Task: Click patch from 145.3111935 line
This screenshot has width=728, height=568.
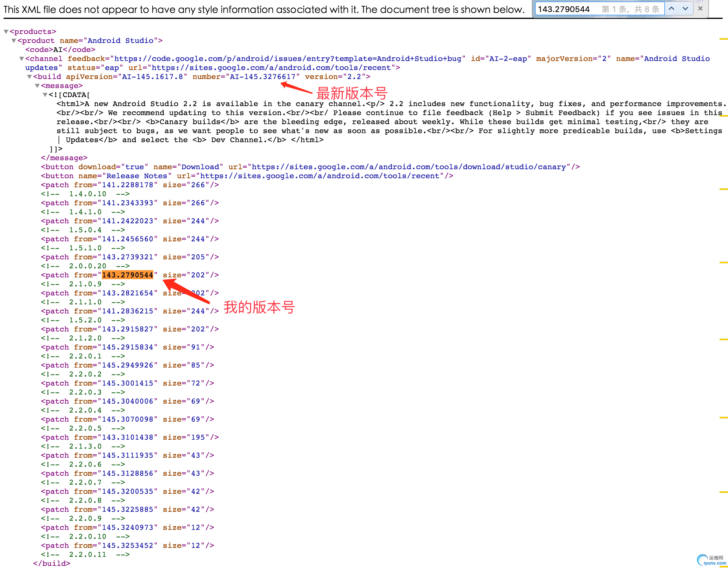Action: (127, 455)
